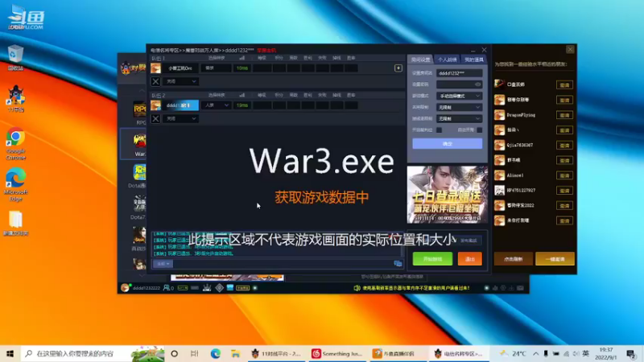Open the RPG game icon in sidebar

[140, 110]
